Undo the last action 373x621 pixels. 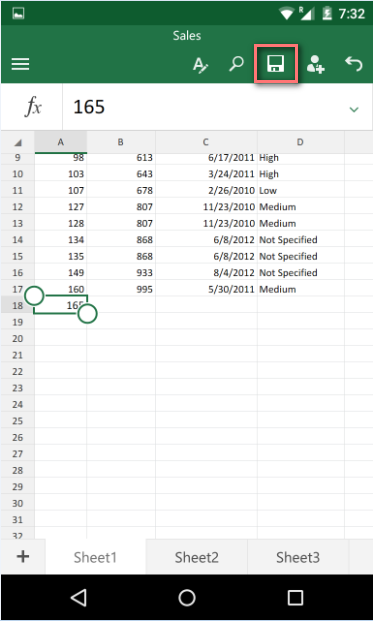pyautogui.click(x=354, y=63)
